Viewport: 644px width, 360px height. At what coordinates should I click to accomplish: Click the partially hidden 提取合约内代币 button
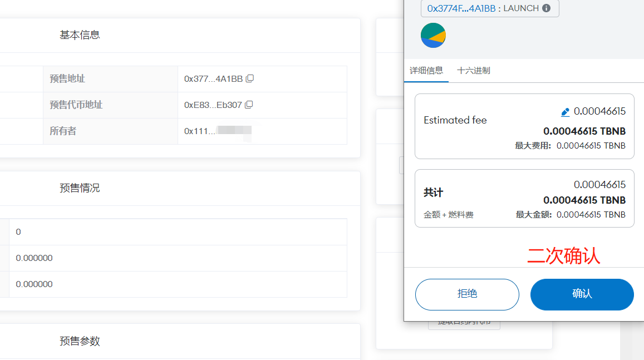[x=464, y=324]
